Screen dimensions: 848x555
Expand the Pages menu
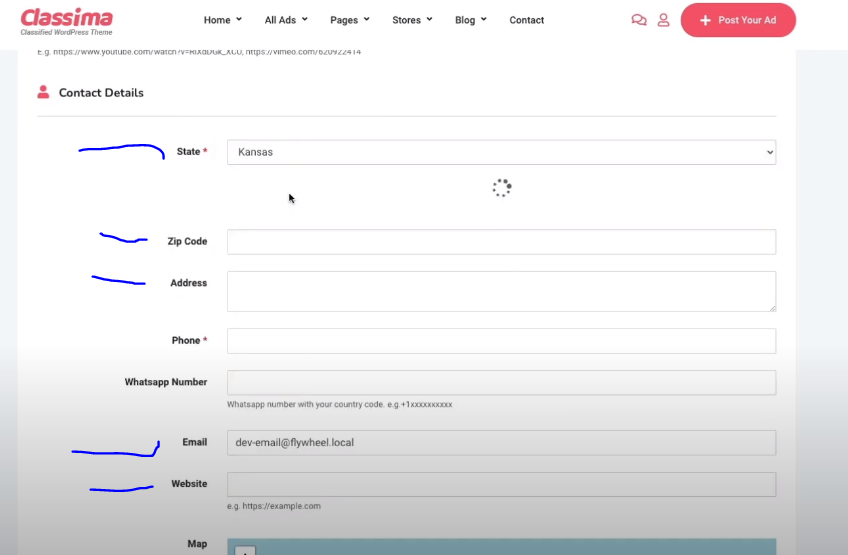tap(349, 20)
